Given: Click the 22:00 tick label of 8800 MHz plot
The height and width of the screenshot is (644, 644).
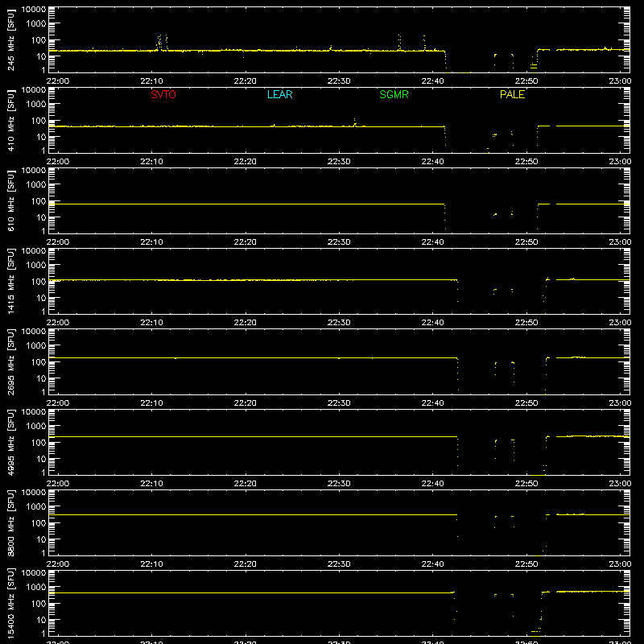Looking at the screenshot, I should [x=57, y=564].
